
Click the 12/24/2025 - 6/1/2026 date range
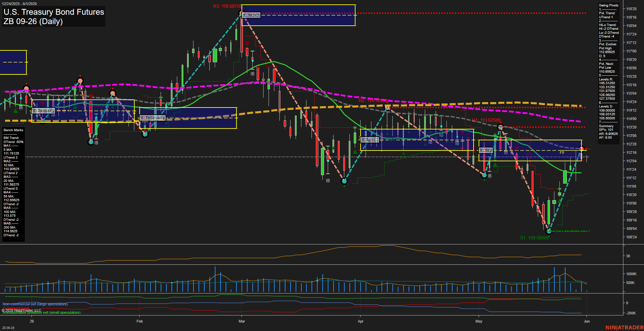click(19, 4)
